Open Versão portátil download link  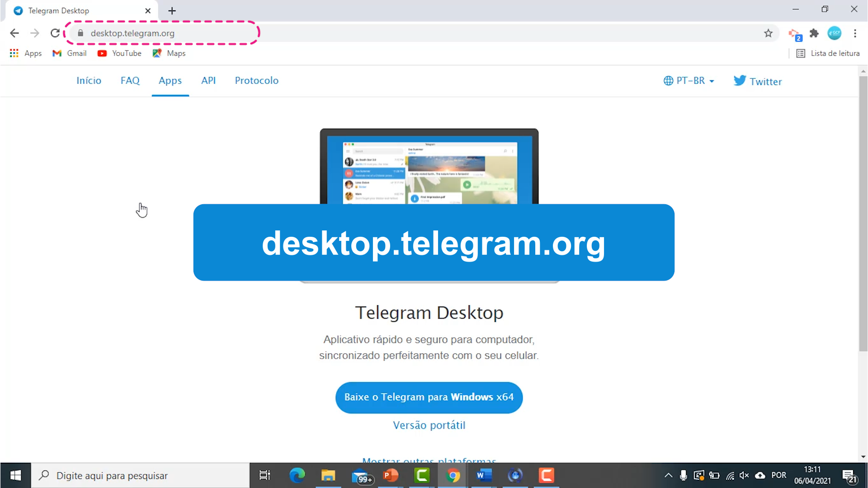click(x=429, y=425)
